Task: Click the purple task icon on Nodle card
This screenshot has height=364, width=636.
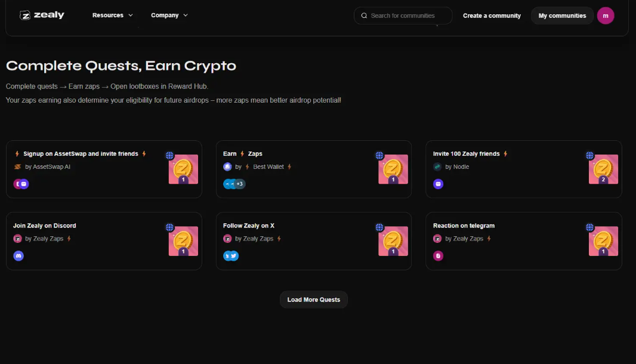Action: (438, 184)
